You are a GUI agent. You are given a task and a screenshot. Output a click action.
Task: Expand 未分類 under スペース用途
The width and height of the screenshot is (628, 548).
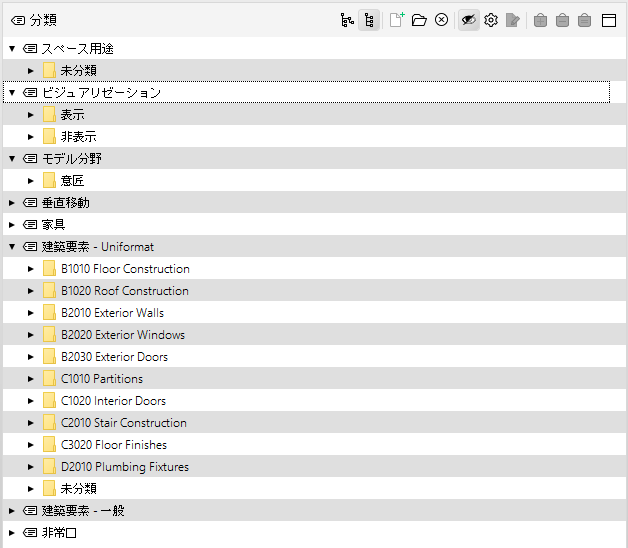click(x=30, y=71)
